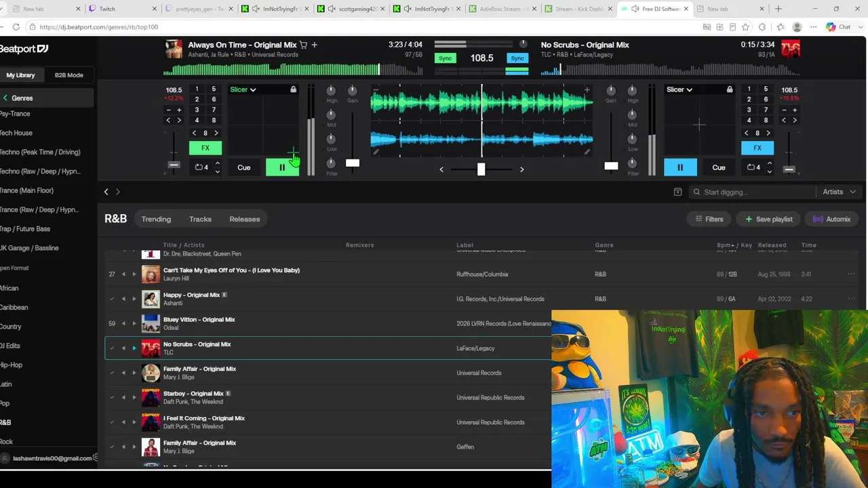Switch to Trending tab
Viewport: 868px width, 488px height.
tap(156, 219)
